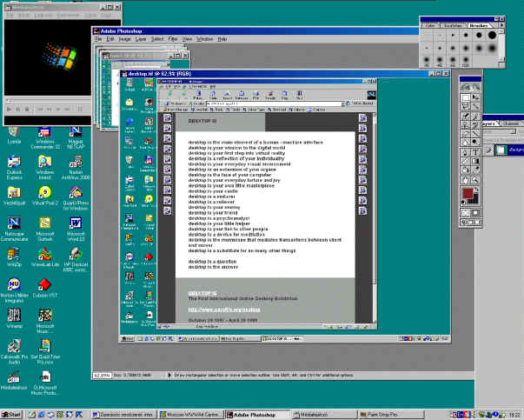Select the History Brush tool
524x420 pixels.
coord(475,124)
